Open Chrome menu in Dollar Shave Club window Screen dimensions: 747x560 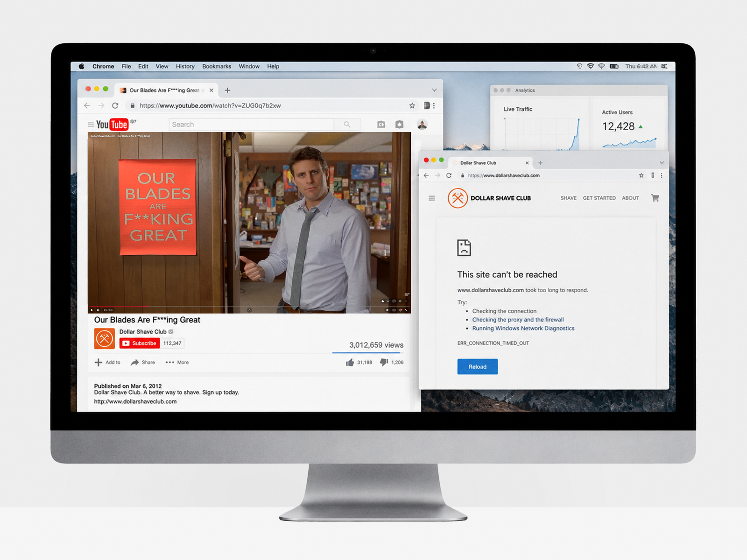point(662,175)
